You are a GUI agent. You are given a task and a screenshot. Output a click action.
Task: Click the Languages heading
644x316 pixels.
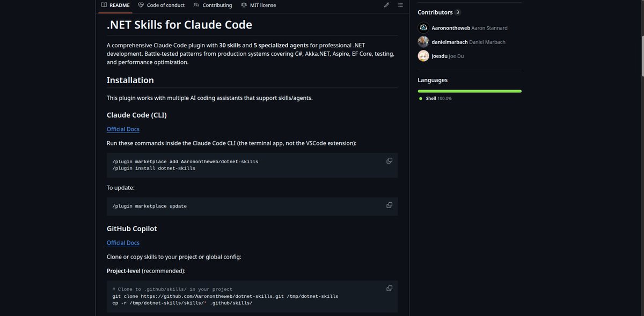433,80
